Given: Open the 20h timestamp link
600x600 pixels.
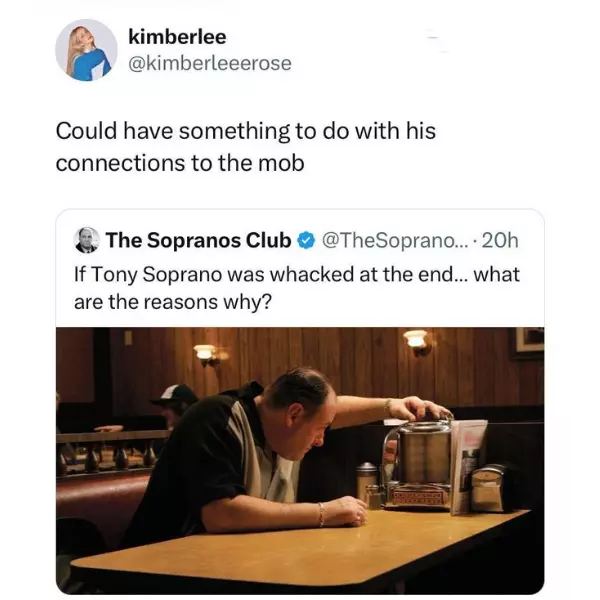Looking at the screenshot, I should click(500, 240).
